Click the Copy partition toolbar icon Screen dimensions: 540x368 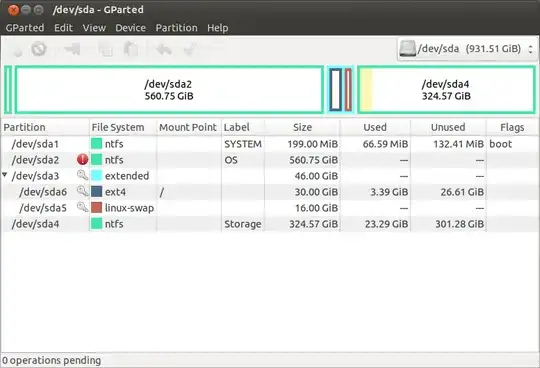click(105, 49)
